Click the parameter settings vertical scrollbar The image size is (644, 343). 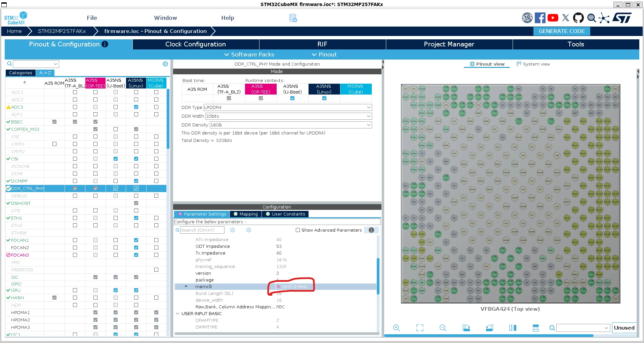(x=378, y=276)
